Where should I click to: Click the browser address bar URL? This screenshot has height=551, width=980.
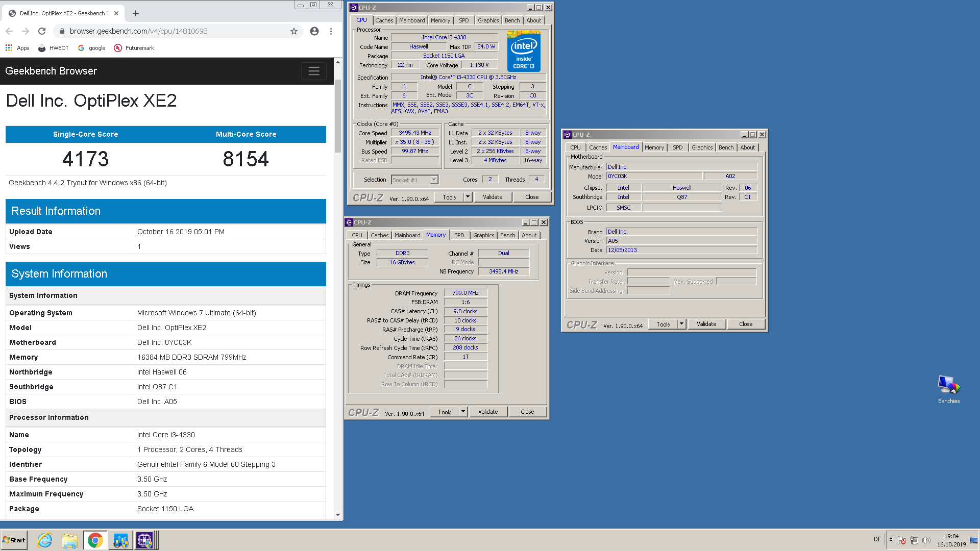click(x=139, y=31)
